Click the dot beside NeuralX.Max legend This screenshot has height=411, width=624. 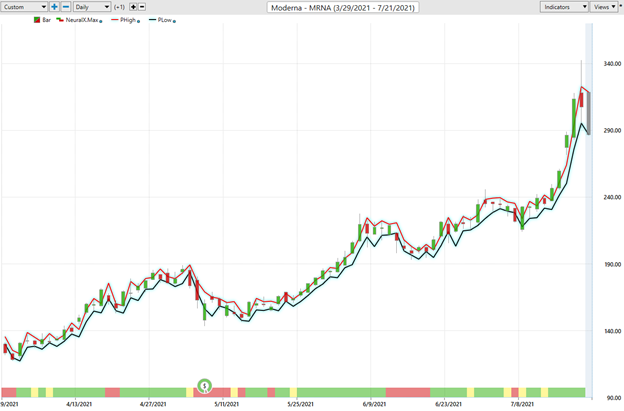click(101, 21)
